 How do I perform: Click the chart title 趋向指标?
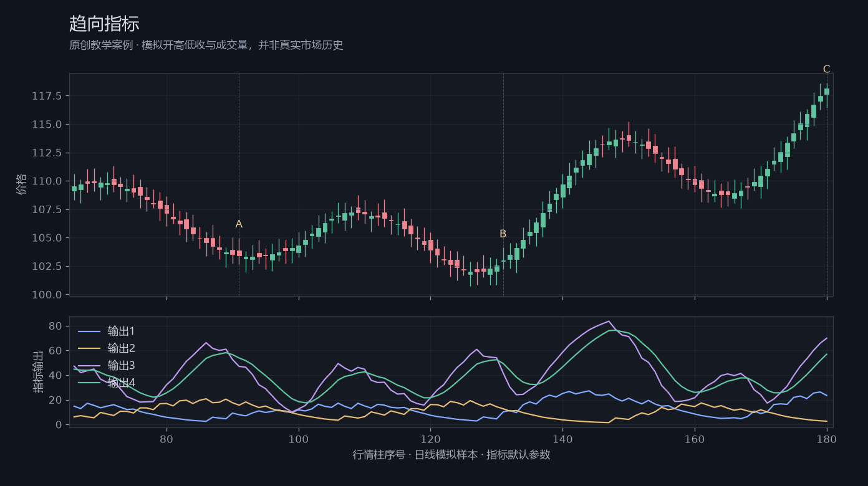coord(104,24)
